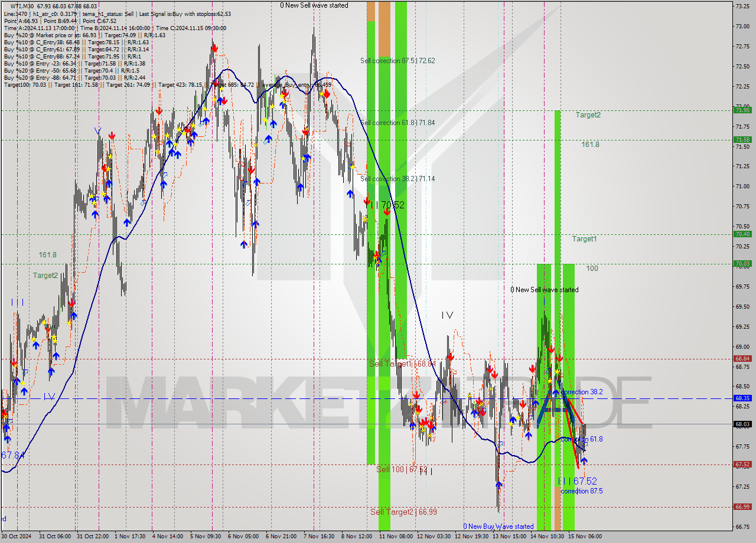Viewport: 756px width, 543px height.
Task: Click the 'Time A:2024.11.13 17:00:00' text
Action: click(x=40, y=28)
